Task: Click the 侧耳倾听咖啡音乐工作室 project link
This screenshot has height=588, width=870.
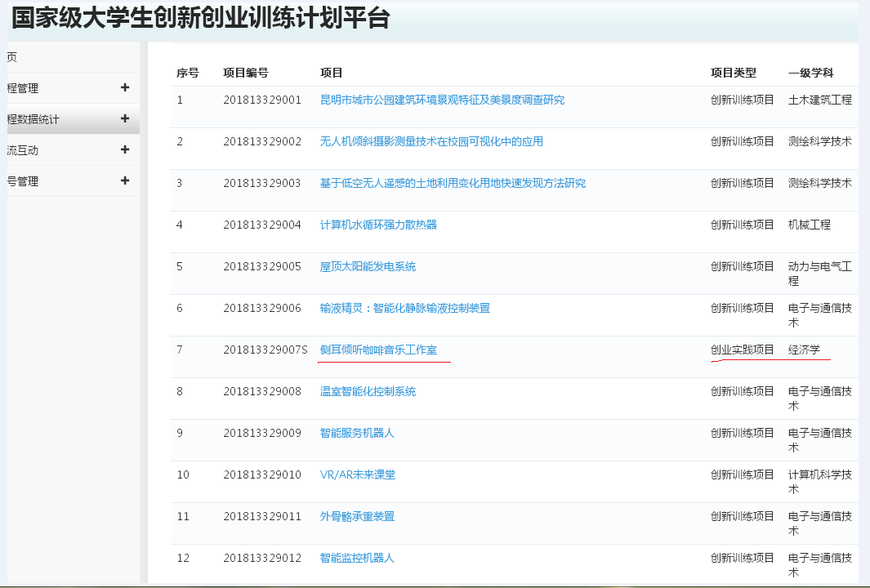Action: (x=384, y=350)
